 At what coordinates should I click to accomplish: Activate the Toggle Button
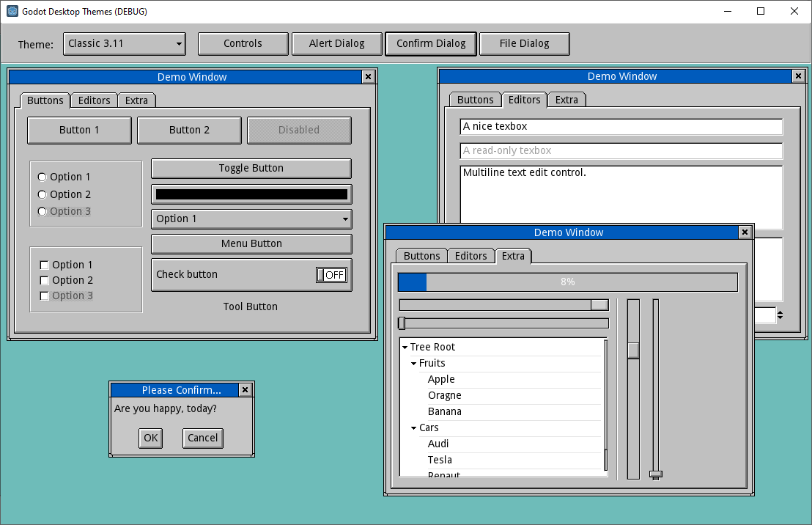tap(251, 169)
